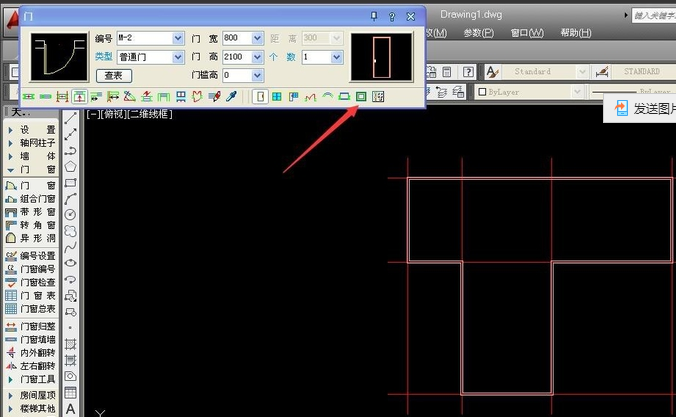Image resolution: width=676 pixels, height=417 pixels.
Task: Switch to the standard component library icon
Action: click(x=378, y=97)
